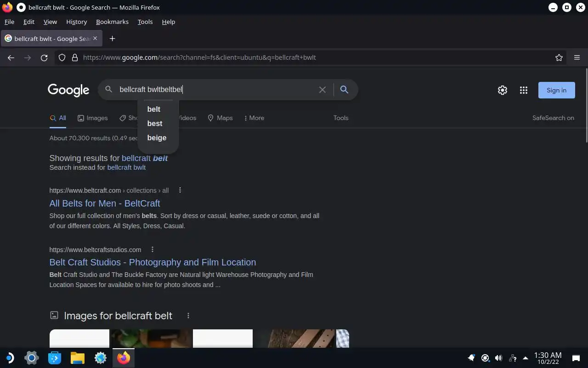588x368 pixels.
Task: Open Google quick settings gear
Action: tap(503, 90)
